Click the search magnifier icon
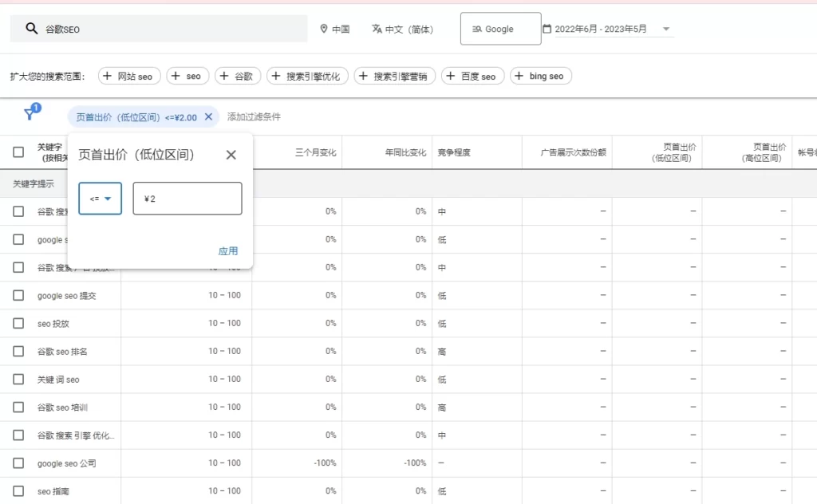The height and width of the screenshot is (504, 817). click(31, 29)
